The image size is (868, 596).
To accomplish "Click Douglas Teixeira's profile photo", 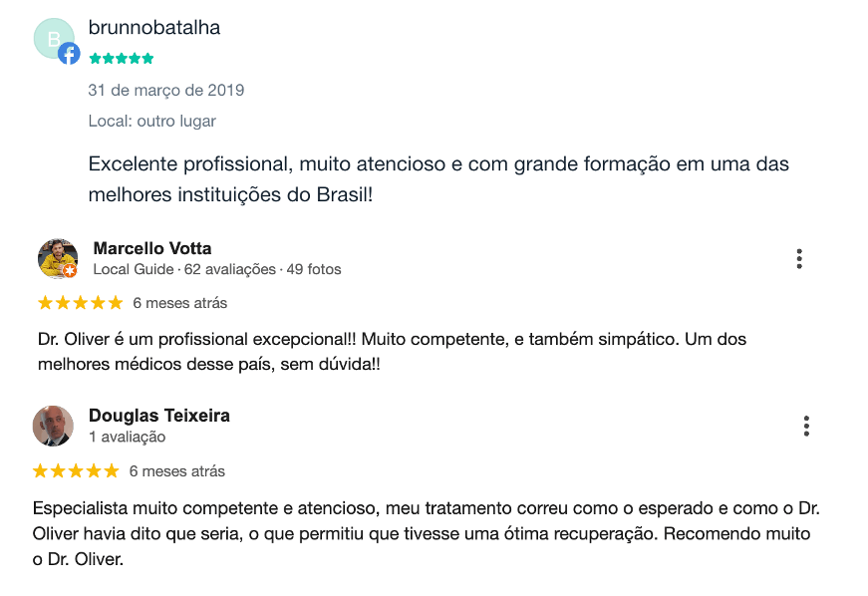I will point(53,427).
